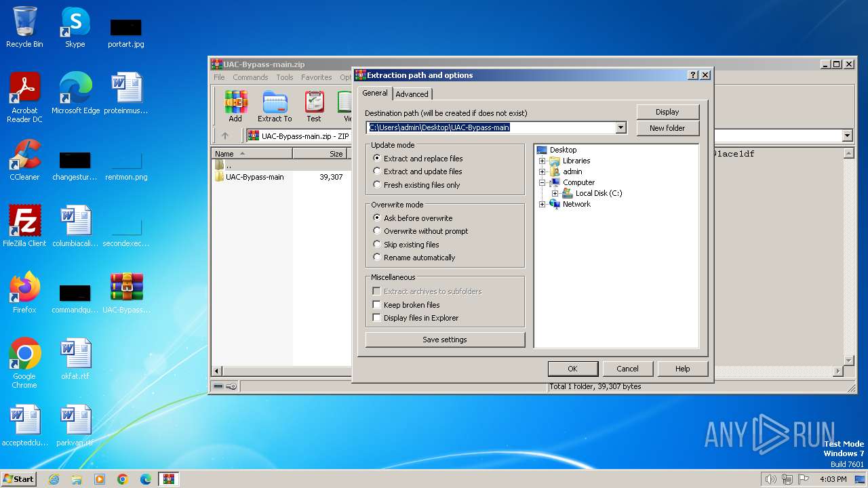Select okfat.rtf desktop file

click(x=75, y=359)
